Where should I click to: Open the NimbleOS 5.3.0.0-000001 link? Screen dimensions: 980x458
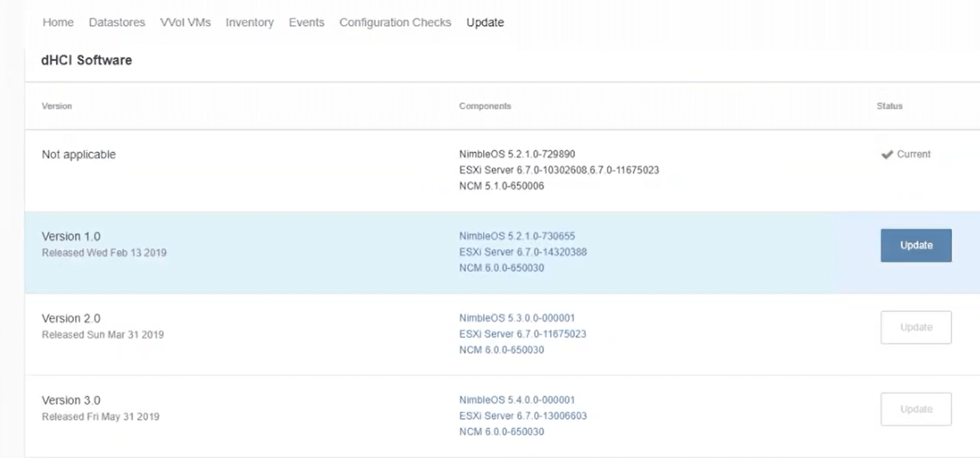(517, 318)
